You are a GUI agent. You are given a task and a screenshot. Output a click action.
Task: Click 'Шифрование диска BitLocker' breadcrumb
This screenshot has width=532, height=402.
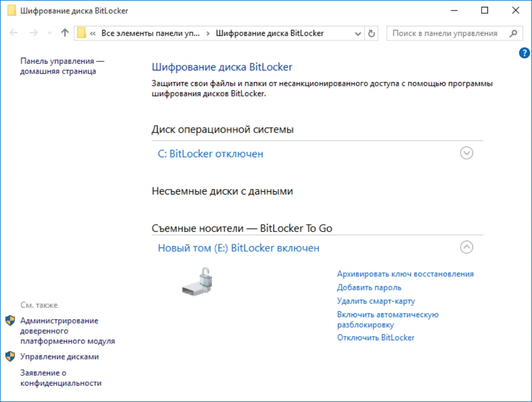click(270, 33)
